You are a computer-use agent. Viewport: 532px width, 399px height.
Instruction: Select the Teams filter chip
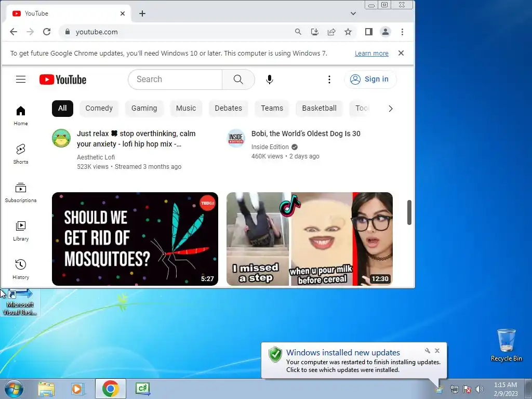[x=272, y=108]
